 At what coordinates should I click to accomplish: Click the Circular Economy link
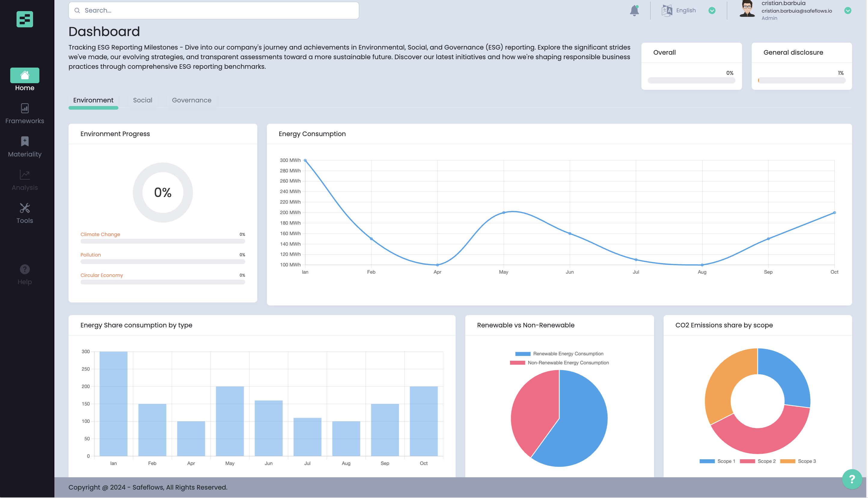102,275
